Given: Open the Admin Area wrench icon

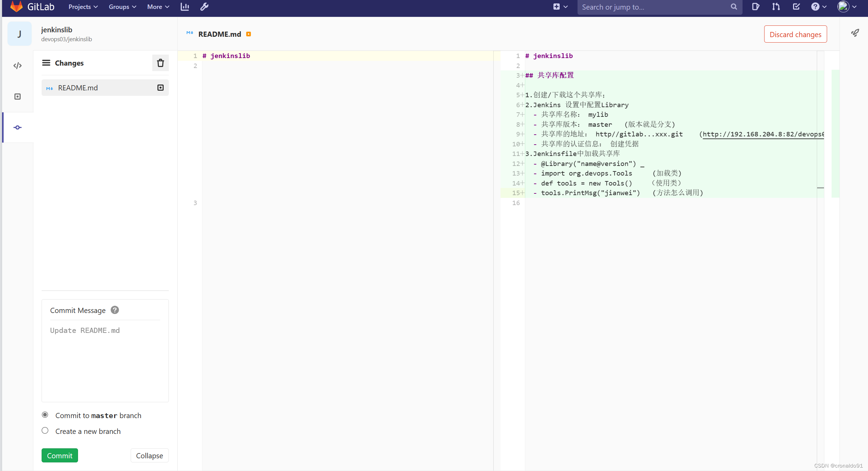Looking at the screenshot, I should click(x=205, y=7).
